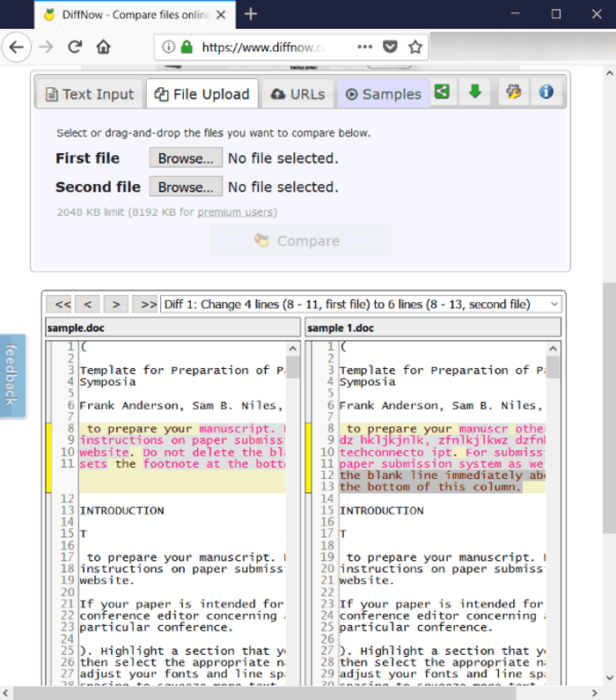
Task: Open the Samples tab
Action: pyautogui.click(x=383, y=94)
